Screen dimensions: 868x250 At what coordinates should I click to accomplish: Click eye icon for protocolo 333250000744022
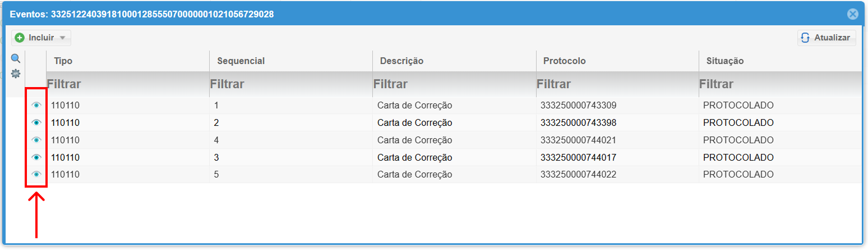point(36,175)
